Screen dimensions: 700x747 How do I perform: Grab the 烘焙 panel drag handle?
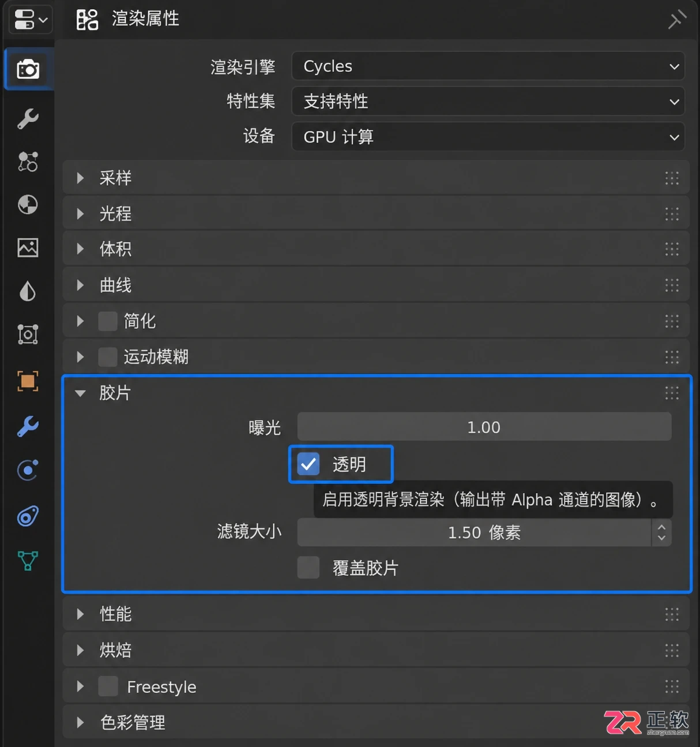pyautogui.click(x=672, y=650)
